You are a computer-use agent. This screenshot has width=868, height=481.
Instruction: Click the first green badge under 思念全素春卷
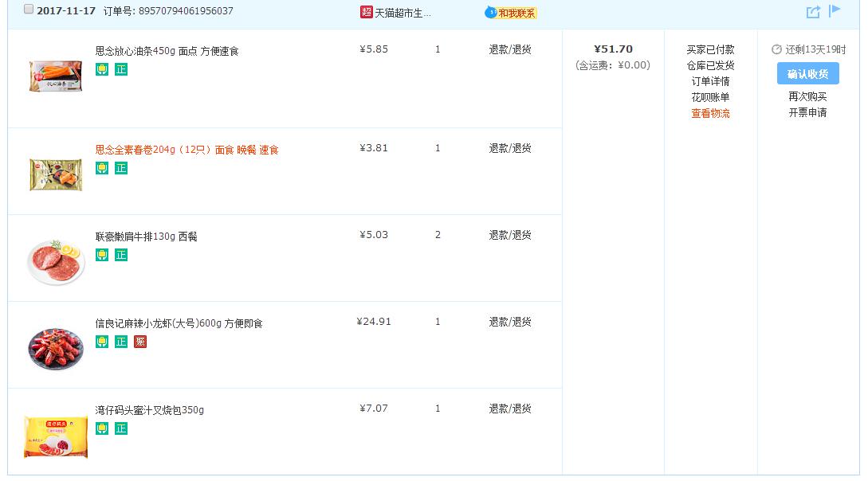102,168
